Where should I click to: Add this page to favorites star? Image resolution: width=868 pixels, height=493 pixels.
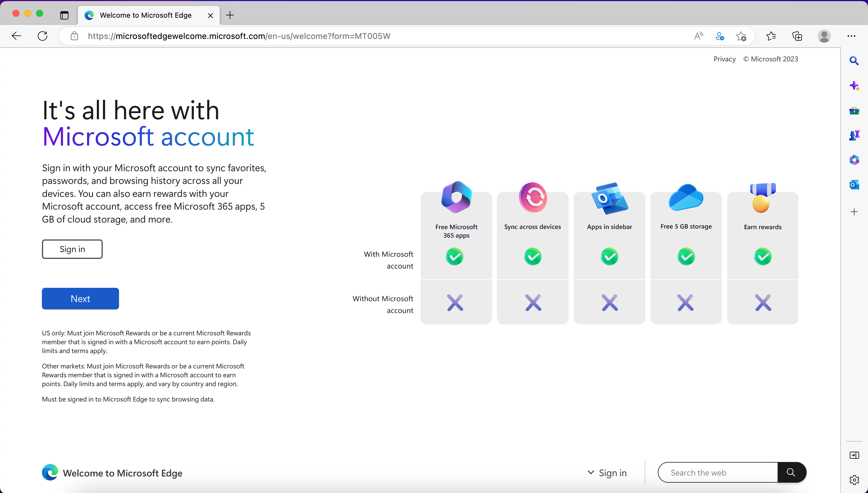(x=741, y=36)
